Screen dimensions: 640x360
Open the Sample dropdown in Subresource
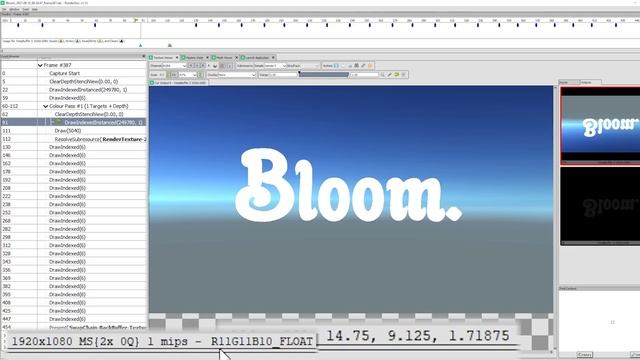point(276,66)
